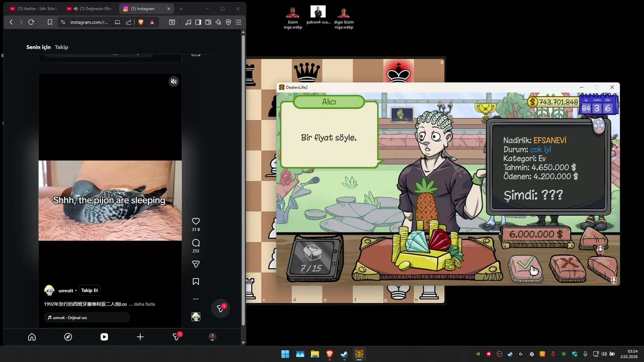
Task: Unmute the Instagram reel with the speaker icon
Action: pos(174,81)
